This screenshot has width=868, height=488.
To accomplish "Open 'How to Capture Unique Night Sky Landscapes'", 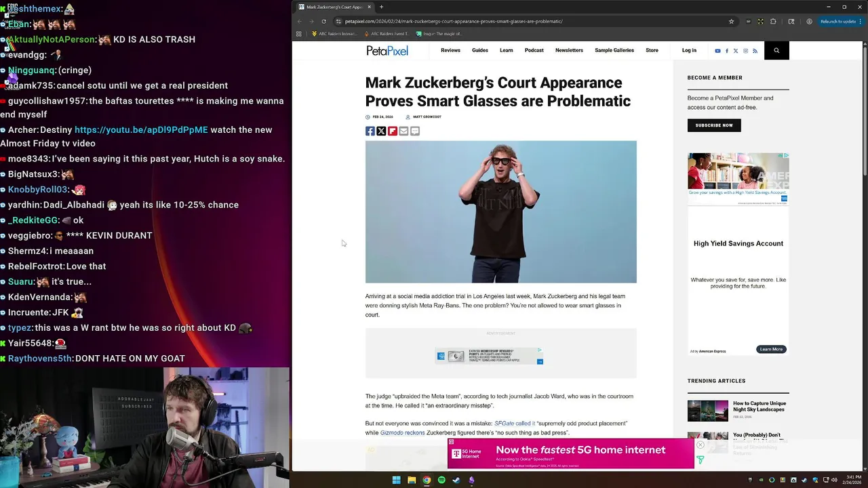I will 759,407.
